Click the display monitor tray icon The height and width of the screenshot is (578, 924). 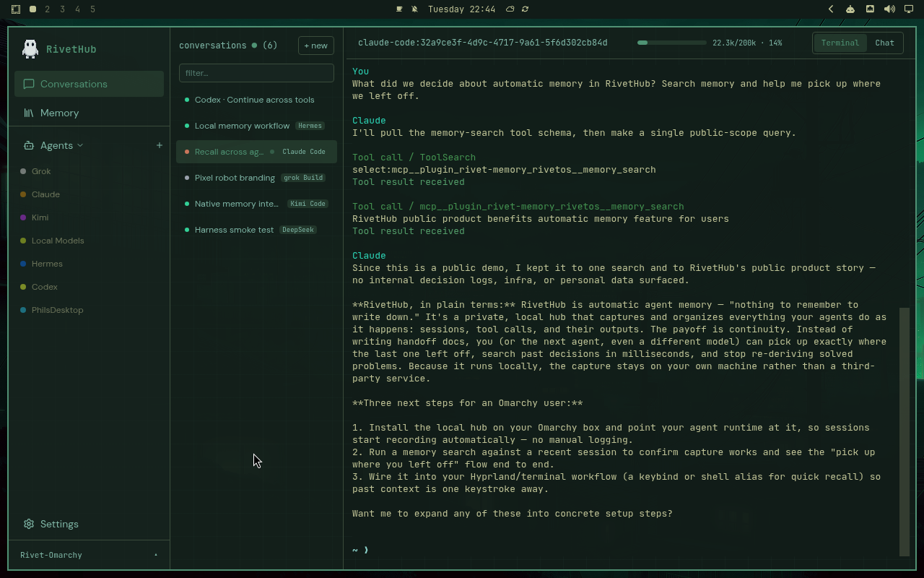coord(909,9)
